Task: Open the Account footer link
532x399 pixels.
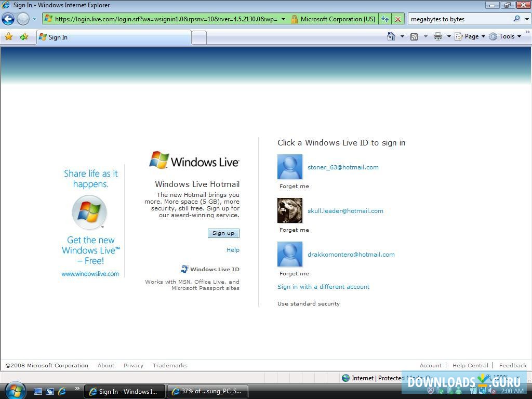Action: tap(431, 365)
